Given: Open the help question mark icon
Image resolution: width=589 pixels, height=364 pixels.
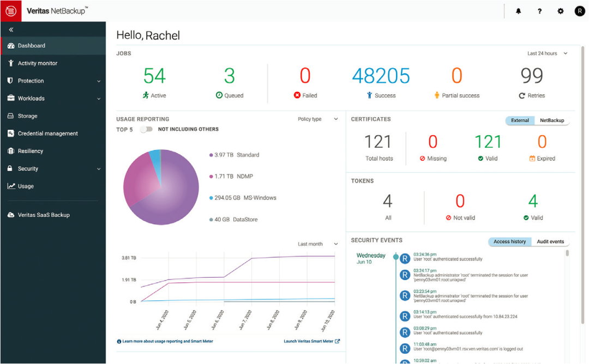Looking at the screenshot, I should [x=539, y=11].
